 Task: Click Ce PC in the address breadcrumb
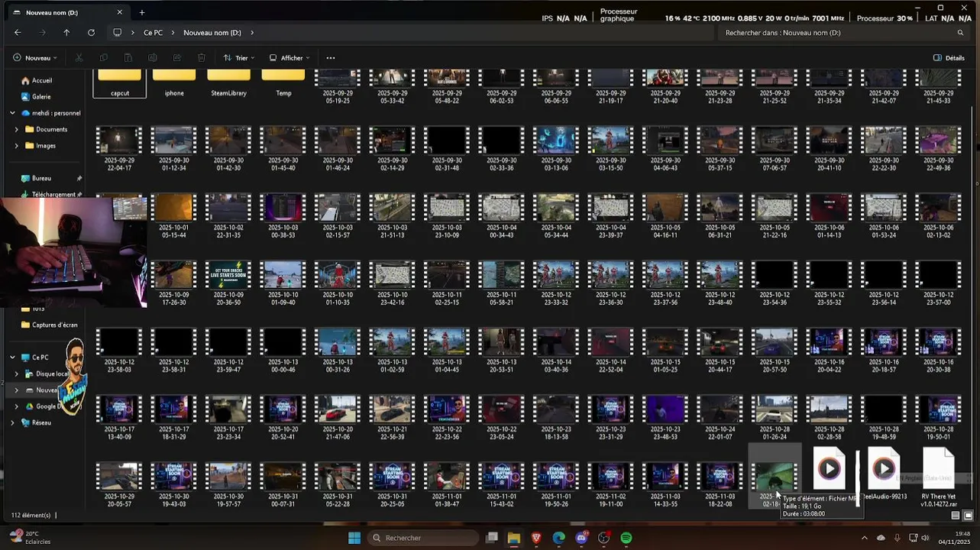pyautogui.click(x=153, y=33)
